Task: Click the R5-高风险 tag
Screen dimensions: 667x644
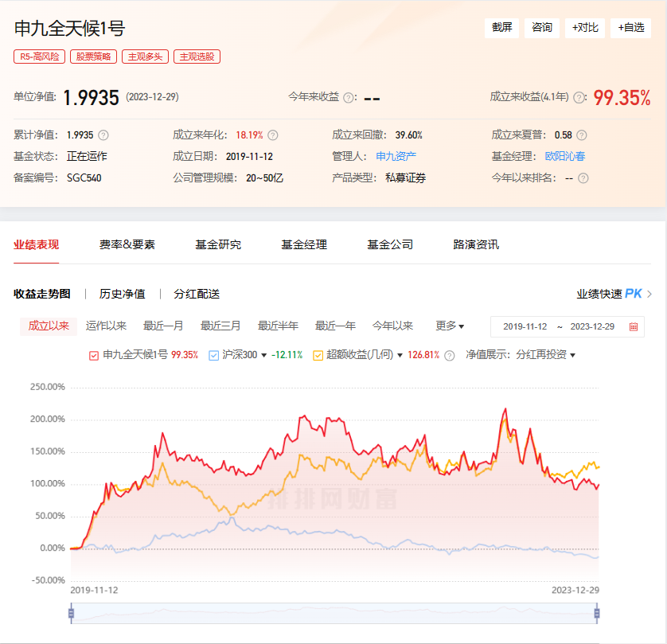Action: (39, 57)
